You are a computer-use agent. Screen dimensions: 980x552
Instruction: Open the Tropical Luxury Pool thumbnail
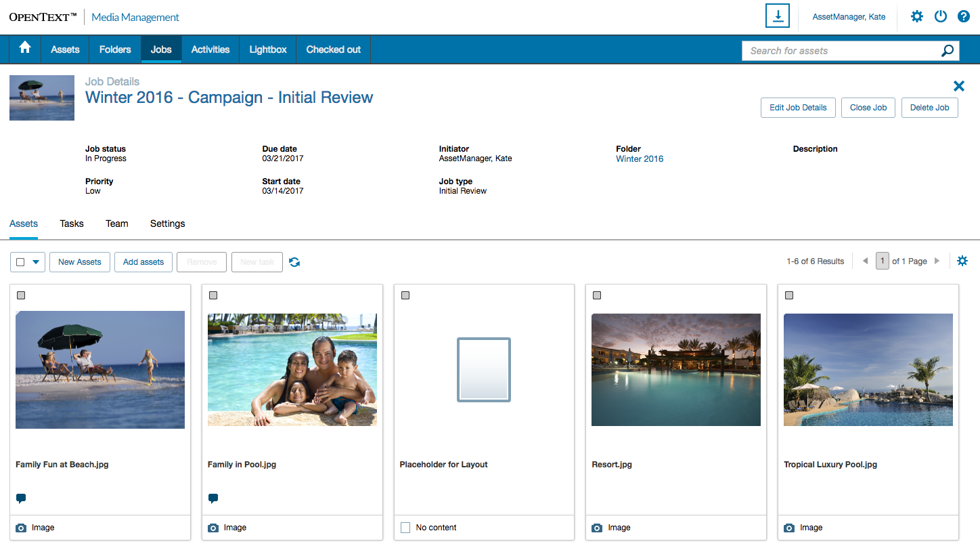(868, 370)
